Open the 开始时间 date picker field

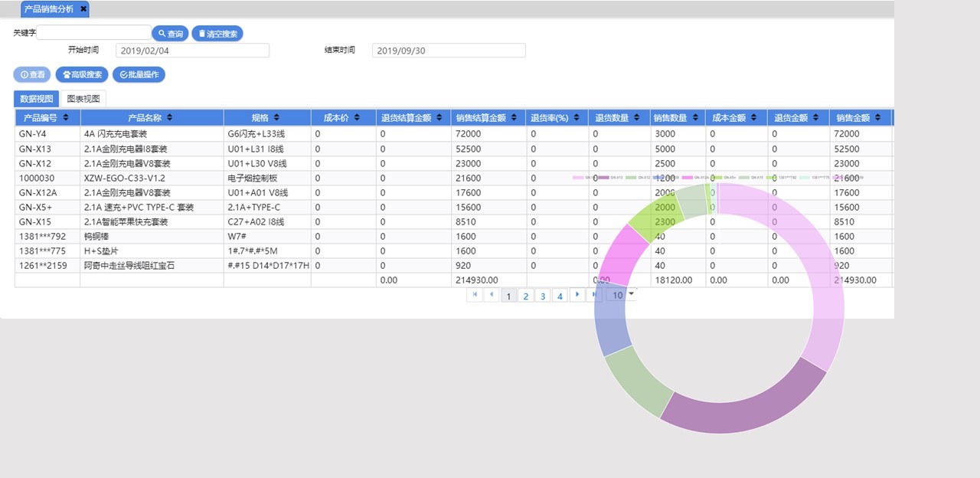[192, 51]
